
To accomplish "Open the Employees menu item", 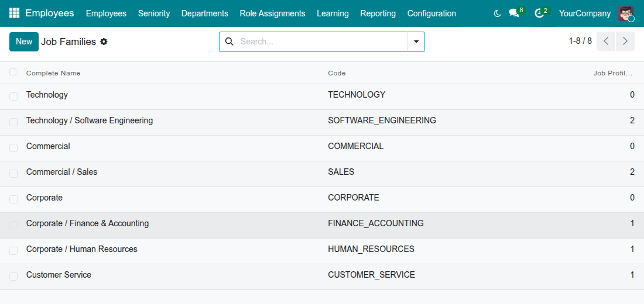I will coord(106,13).
